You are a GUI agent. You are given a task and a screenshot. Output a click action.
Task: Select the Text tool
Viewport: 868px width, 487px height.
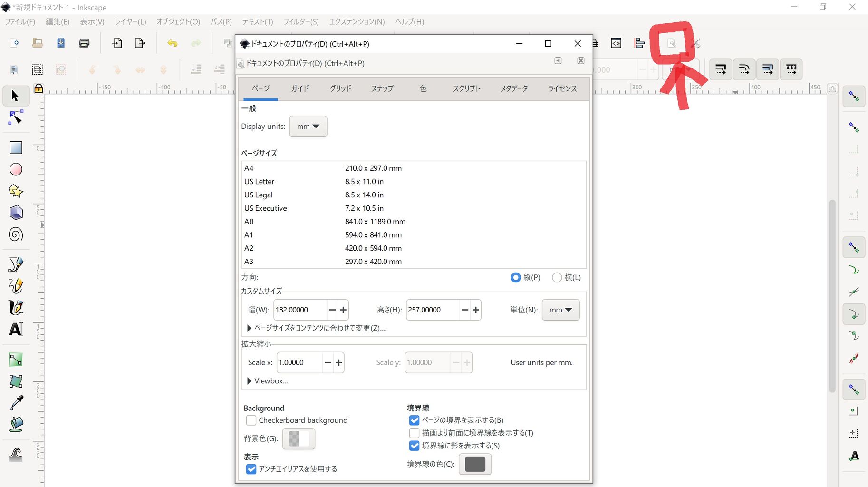(x=16, y=330)
